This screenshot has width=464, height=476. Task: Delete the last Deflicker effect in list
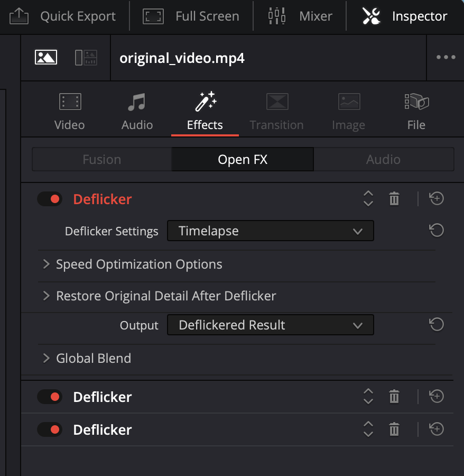pyautogui.click(x=394, y=429)
